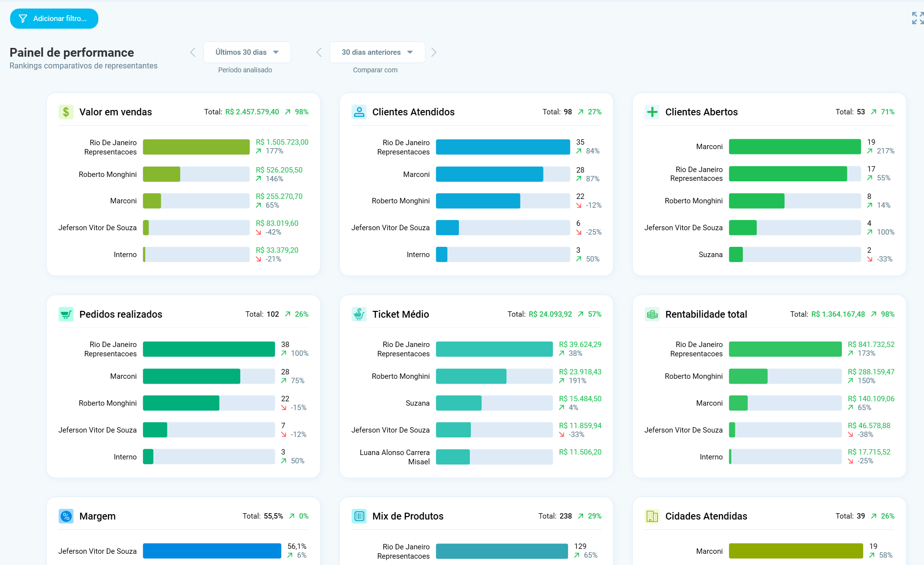This screenshot has width=924, height=565.
Task: Click the Mix de Produtos barcode icon
Action: pos(359,516)
